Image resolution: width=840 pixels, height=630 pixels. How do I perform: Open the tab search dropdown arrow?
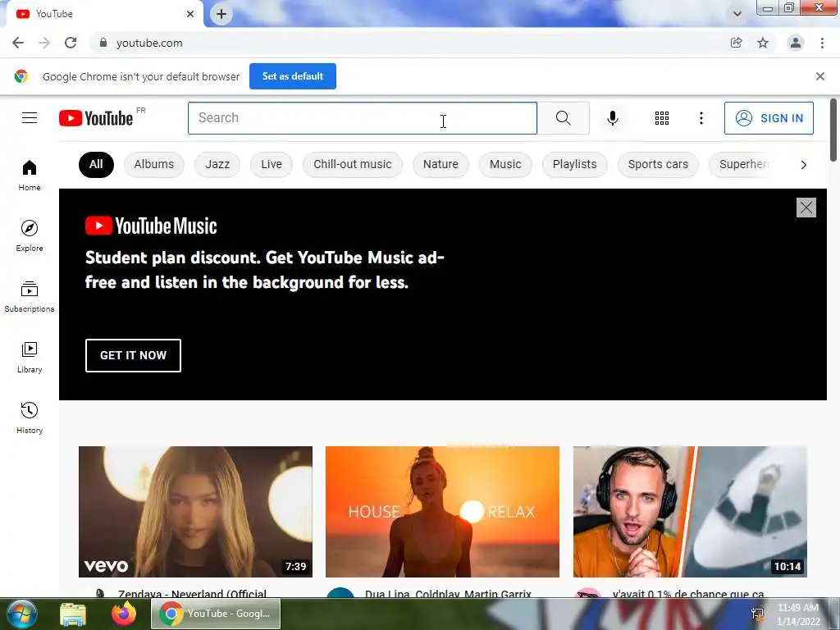[x=737, y=14]
